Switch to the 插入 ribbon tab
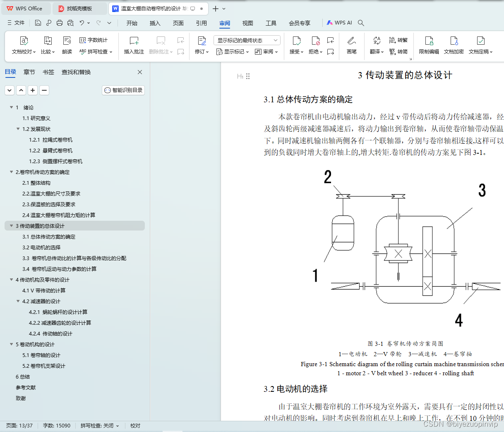Viewport: 504px width, 432px height. (x=155, y=23)
